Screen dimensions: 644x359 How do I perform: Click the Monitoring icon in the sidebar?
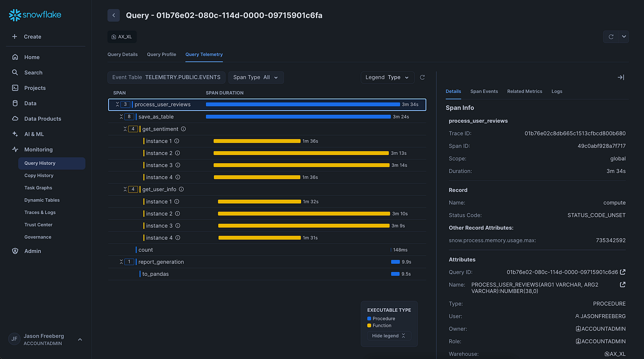click(x=15, y=149)
